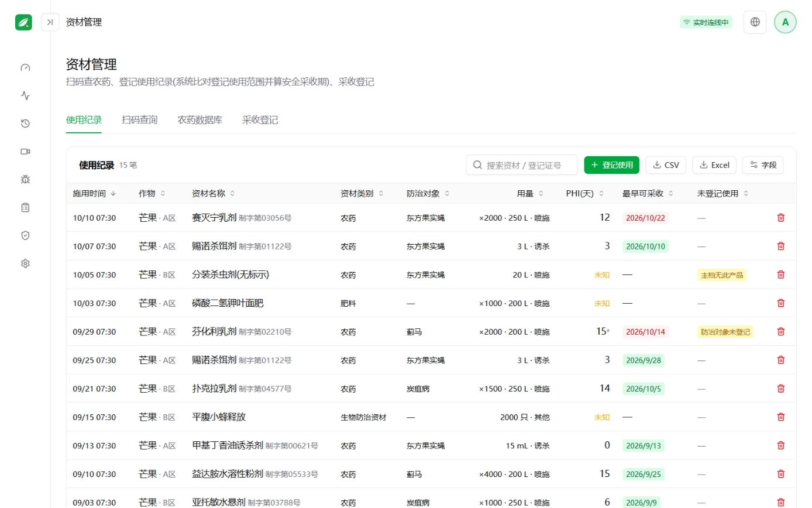The height and width of the screenshot is (508, 812).
Task: Focus the 搜索资材 / 登记证号 search box
Action: point(522,165)
